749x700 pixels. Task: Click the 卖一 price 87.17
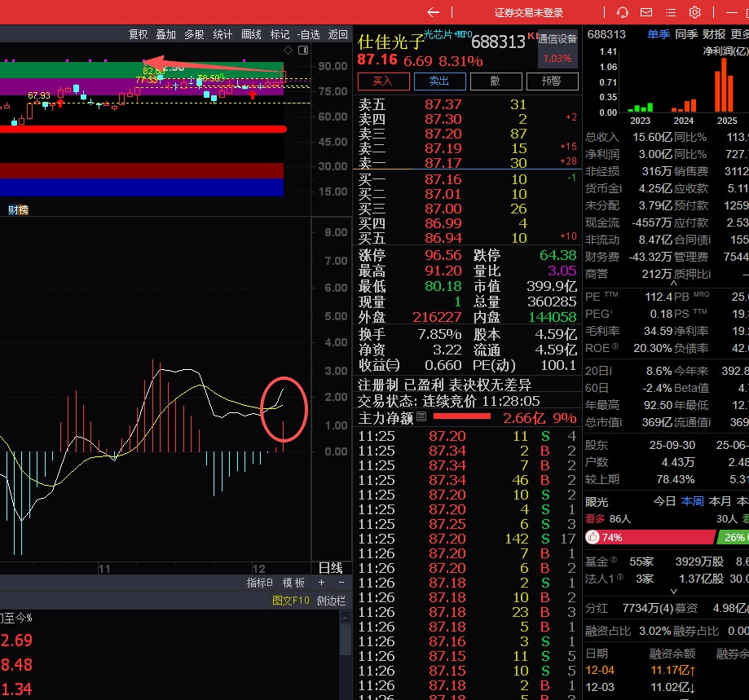tap(443, 163)
